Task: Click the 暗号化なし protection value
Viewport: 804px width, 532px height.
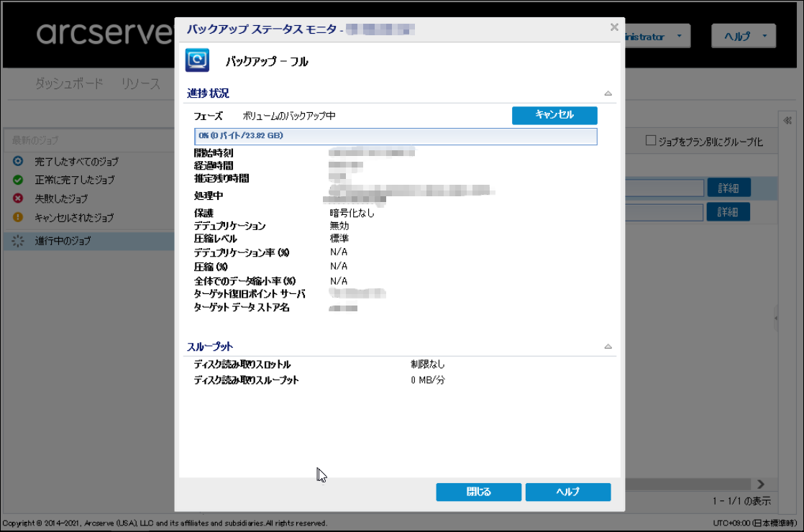Action: [352, 213]
